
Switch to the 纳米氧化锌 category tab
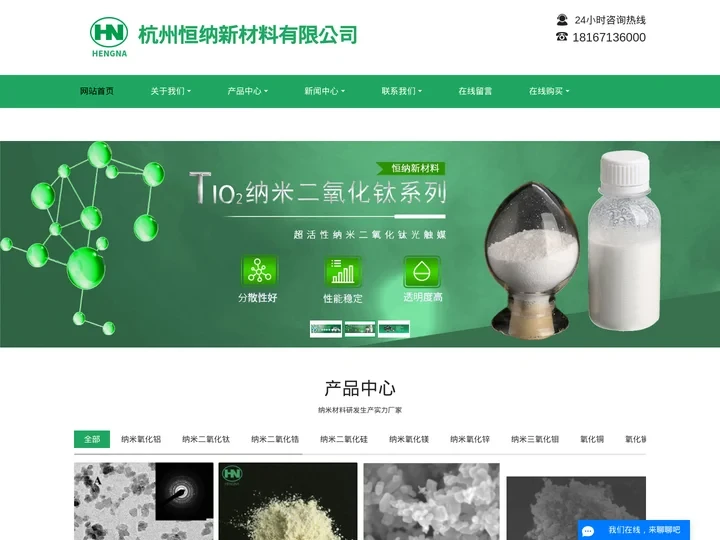(470, 439)
